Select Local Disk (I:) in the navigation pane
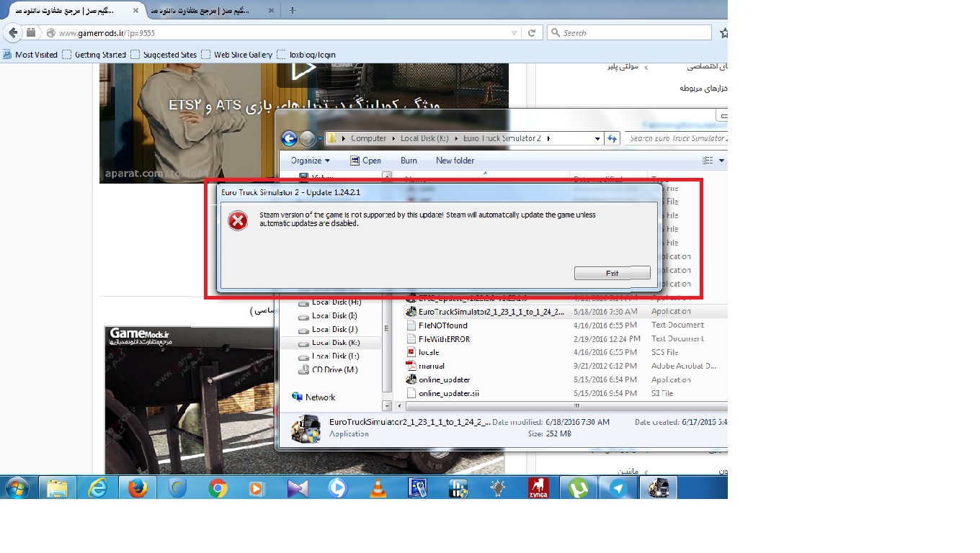This screenshot has height=553, width=980. [x=334, y=315]
